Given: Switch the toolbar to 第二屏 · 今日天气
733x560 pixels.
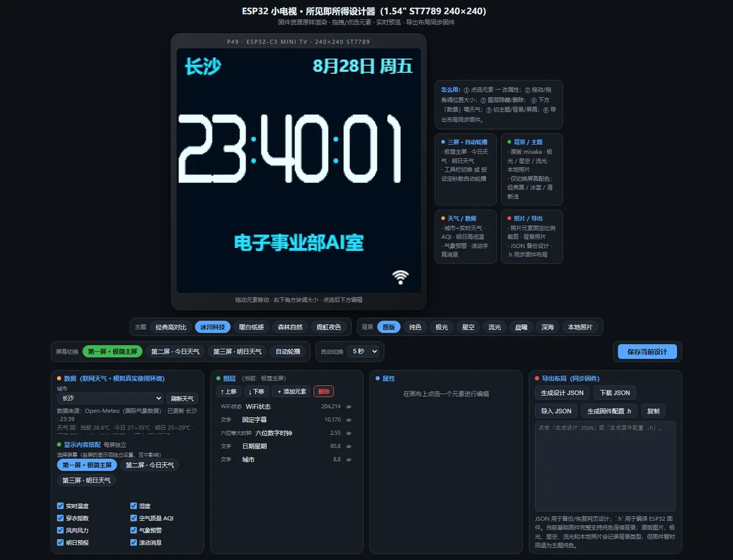Looking at the screenshot, I should 175,352.
